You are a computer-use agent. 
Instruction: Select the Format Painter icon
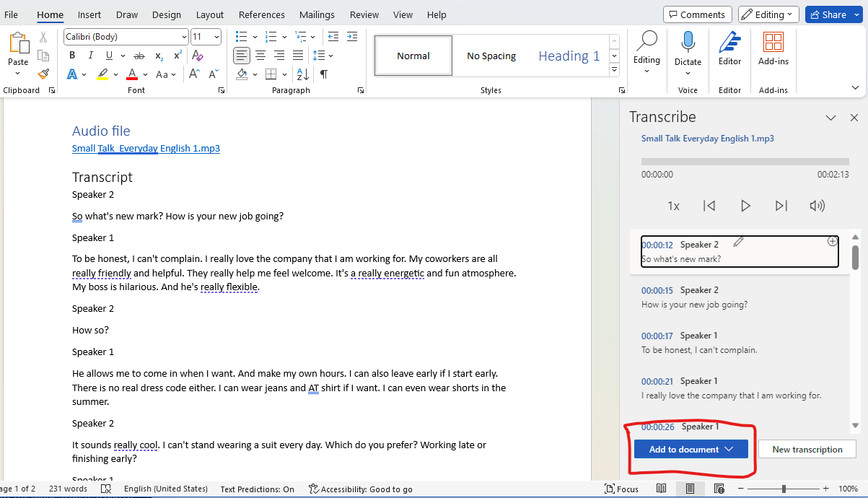[x=43, y=74]
